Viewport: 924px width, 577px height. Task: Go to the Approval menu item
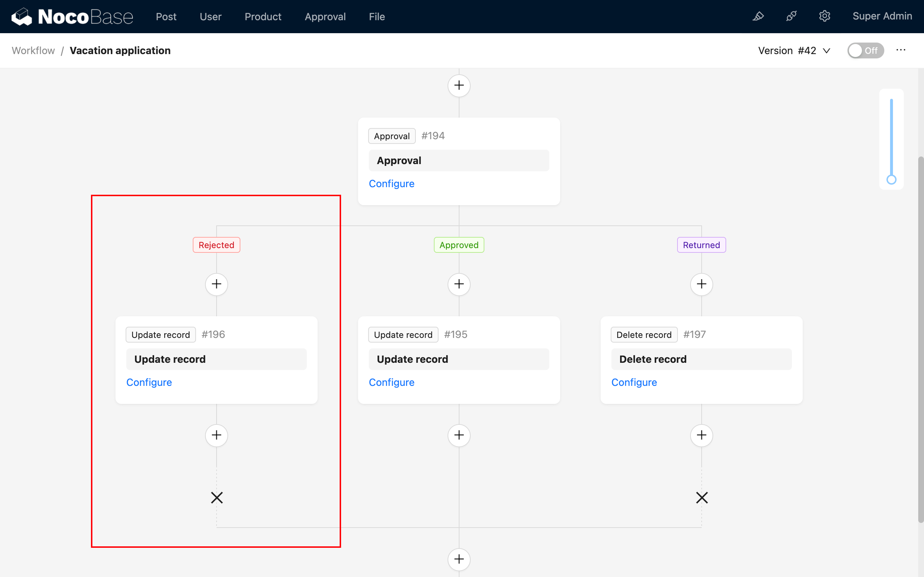[x=325, y=17]
